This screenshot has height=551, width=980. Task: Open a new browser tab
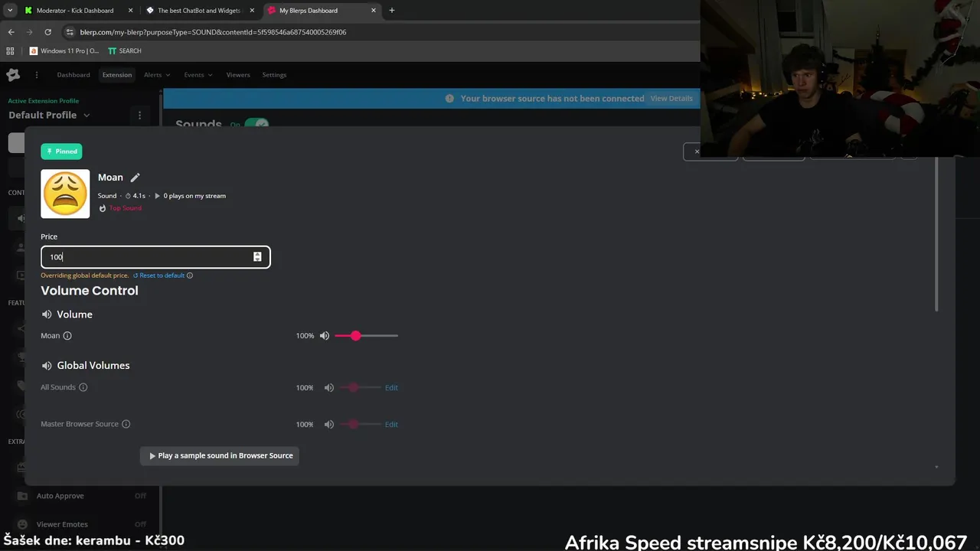pos(392,11)
